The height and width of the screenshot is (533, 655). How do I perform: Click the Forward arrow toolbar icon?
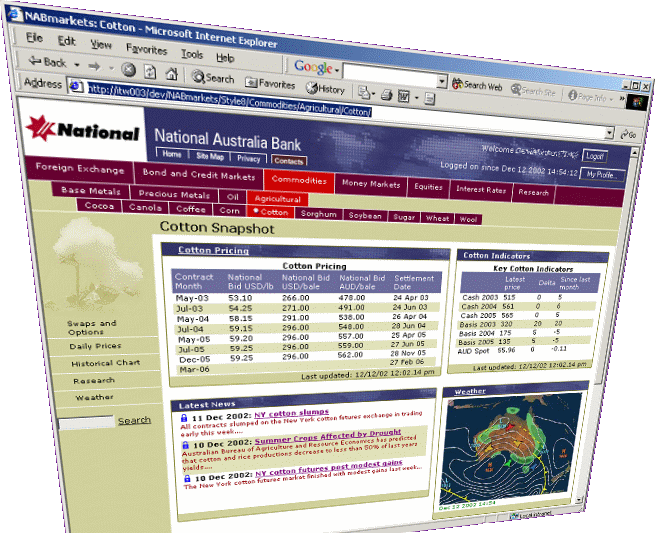click(94, 66)
